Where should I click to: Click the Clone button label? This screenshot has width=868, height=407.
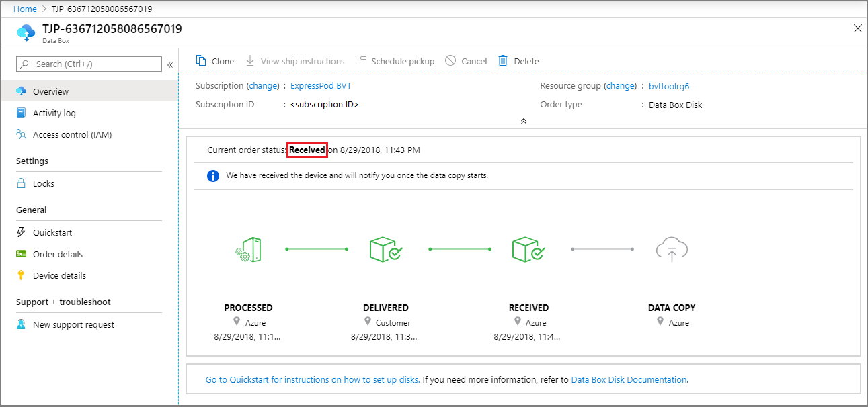point(223,61)
